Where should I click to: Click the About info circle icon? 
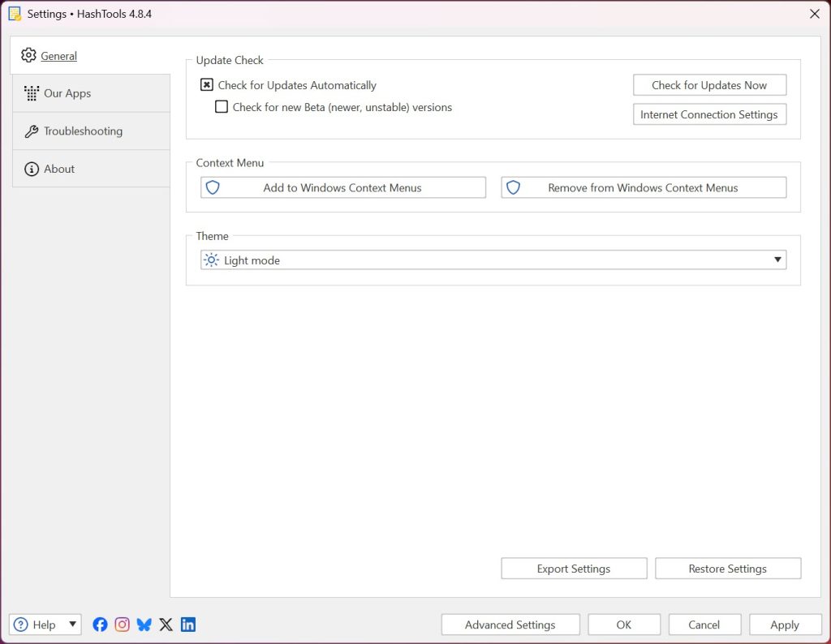click(x=32, y=169)
